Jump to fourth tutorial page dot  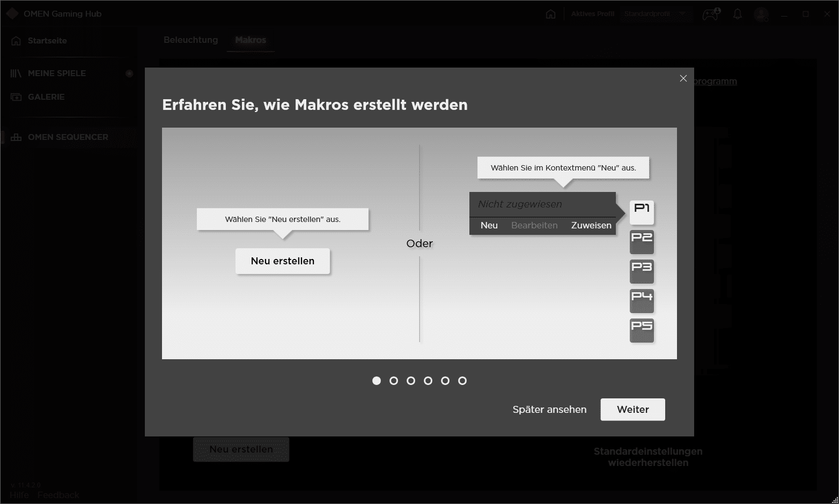(x=428, y=381)
